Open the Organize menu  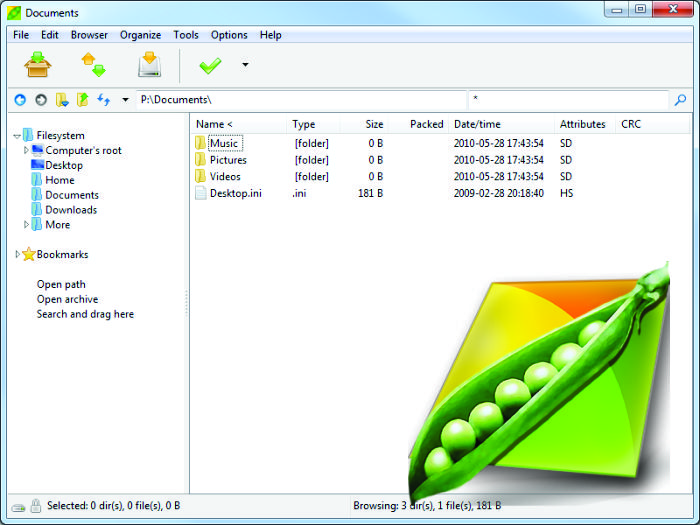point(141,35)
